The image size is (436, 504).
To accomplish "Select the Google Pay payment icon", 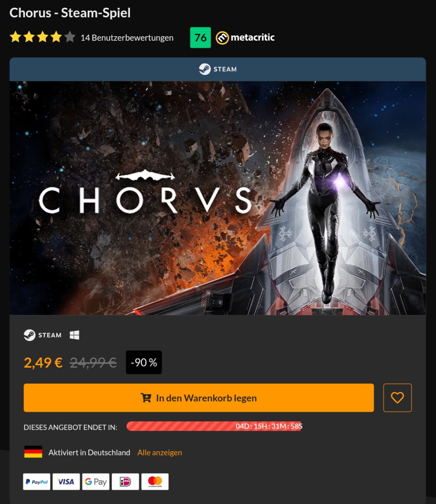I will (96, 481).
